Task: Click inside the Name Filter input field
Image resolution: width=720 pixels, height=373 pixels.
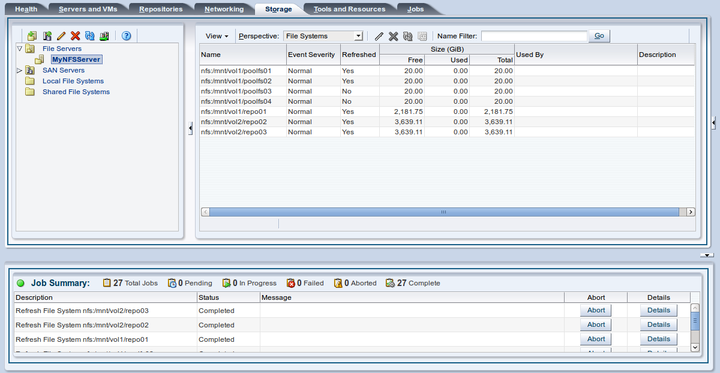Action: tap(534, 36)
